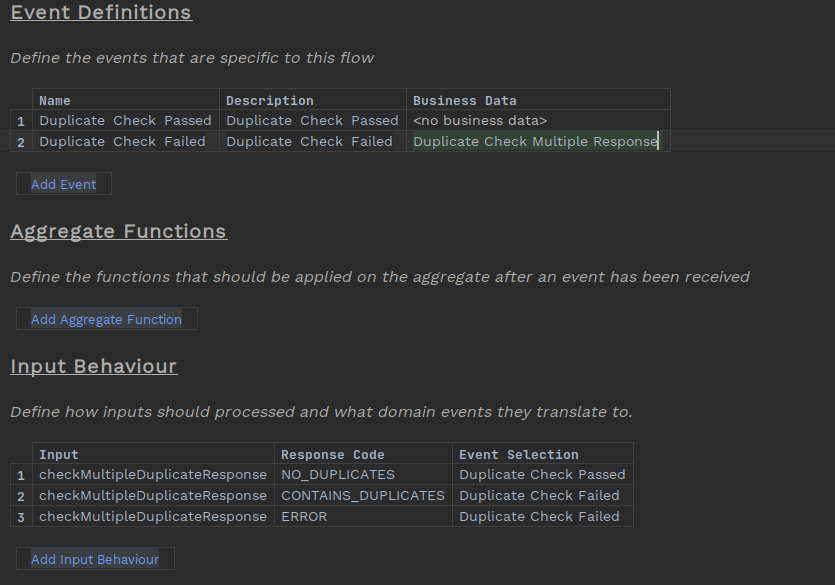Open the Aggregate Functions heading link
Viewport: 835px width, 585px height.
(x=118, y=231)
